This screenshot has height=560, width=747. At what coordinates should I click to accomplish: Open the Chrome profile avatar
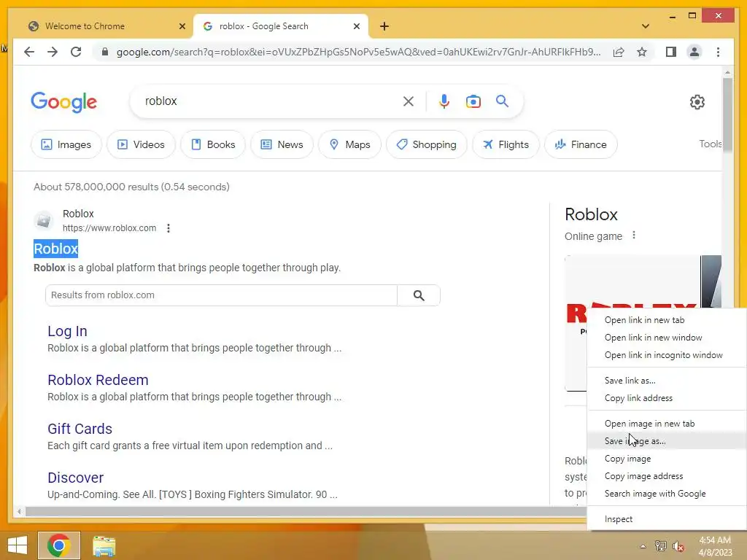point(694,52)
